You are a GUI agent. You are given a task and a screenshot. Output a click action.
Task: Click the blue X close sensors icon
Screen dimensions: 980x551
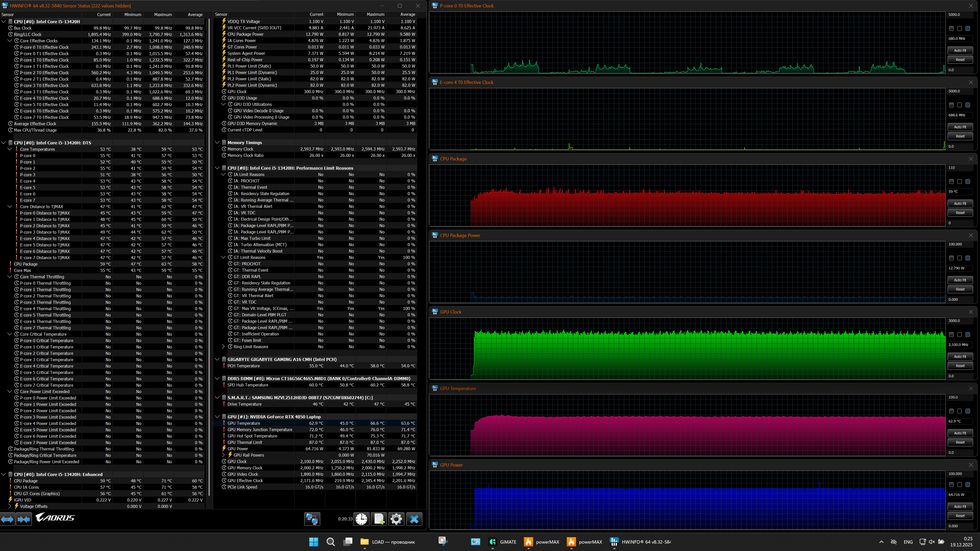[414, 519]
